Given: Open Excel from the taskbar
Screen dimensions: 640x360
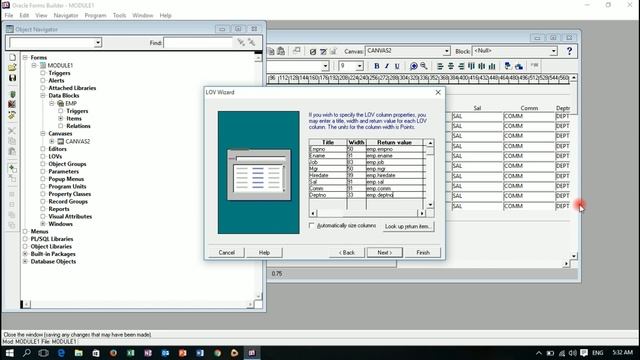Looking at the screenshot, I should [x=131, y=353].
